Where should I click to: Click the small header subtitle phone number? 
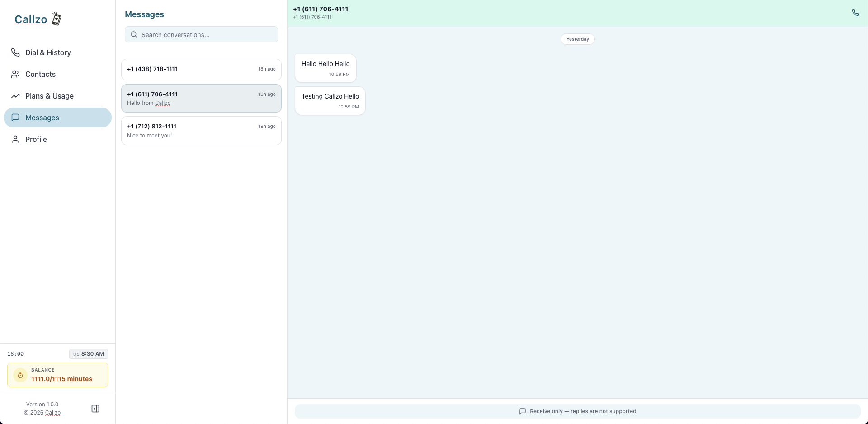tap(312, 17)
